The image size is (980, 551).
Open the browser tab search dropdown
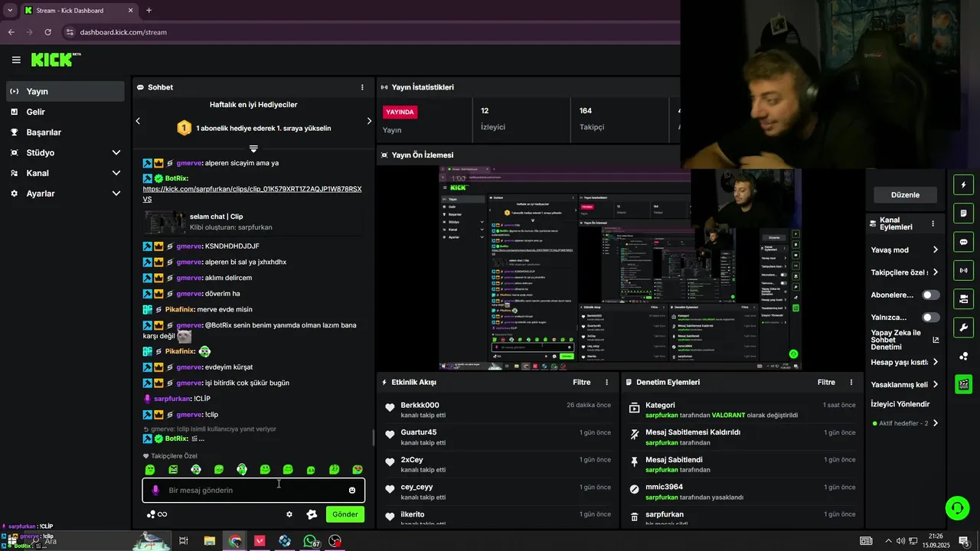pyautogui.click(x=9, y=11)
